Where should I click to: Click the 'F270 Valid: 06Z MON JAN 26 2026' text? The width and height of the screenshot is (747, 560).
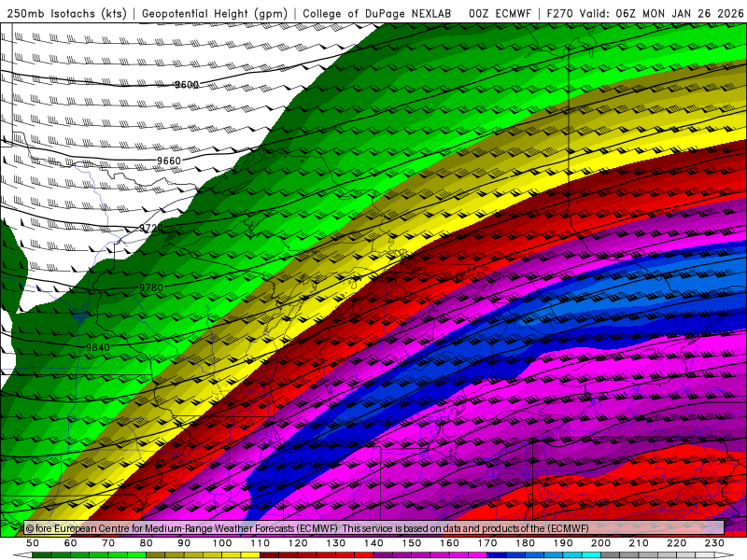coord(645,14)
